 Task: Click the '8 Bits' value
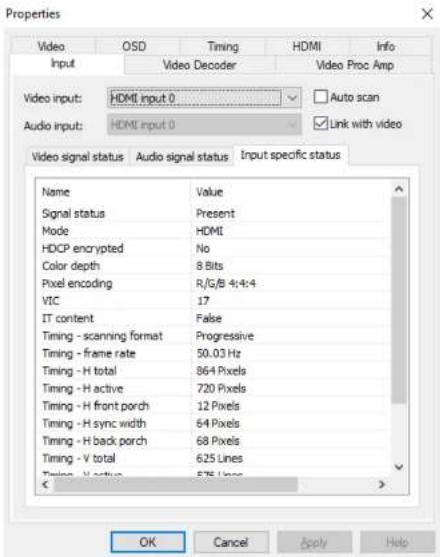(x=210, y=266)
